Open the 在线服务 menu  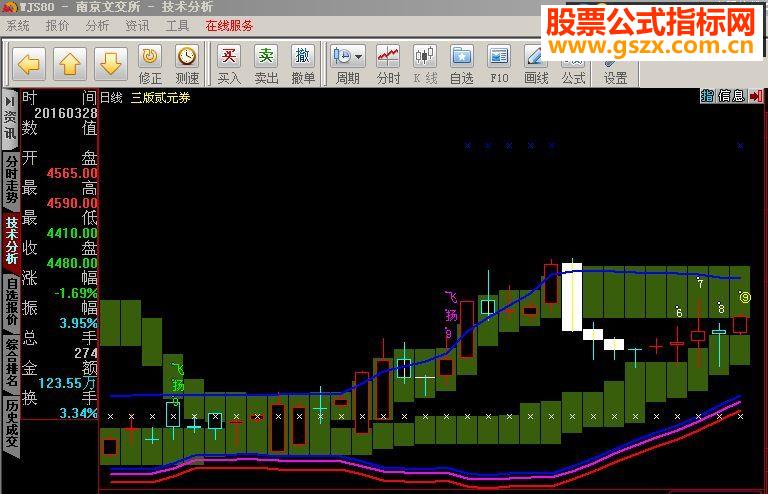(x=229, y=25)
